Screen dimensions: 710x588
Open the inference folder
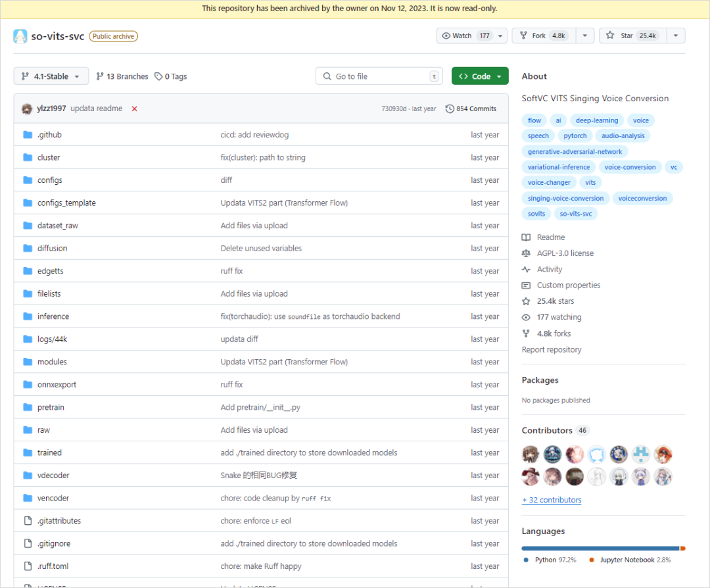click(53, 316)
